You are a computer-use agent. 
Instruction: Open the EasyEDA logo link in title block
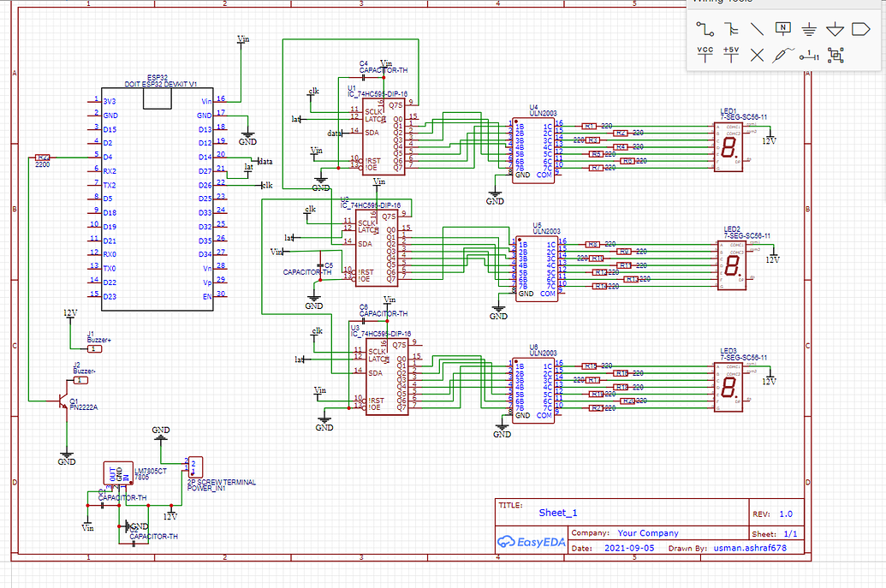[x=532, y=541]
